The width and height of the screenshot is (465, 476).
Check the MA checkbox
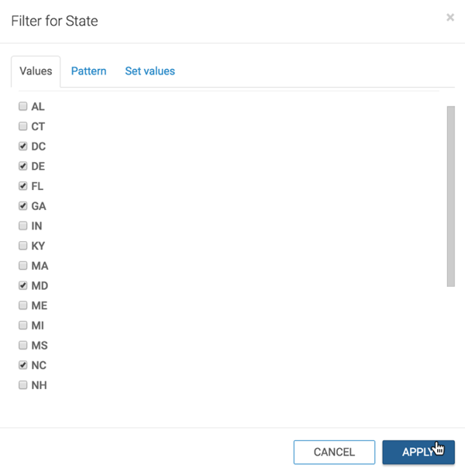coord(22,266)
